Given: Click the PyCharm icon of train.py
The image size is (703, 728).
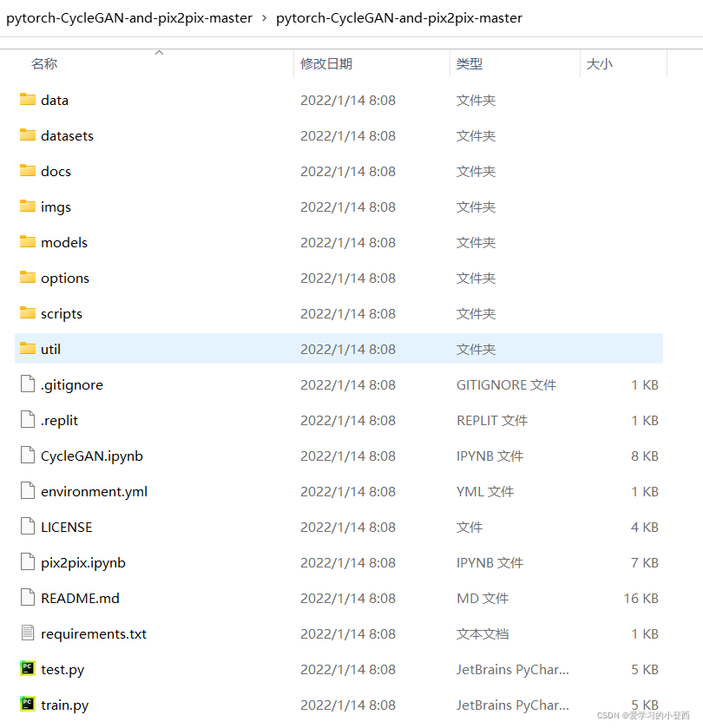Looking at the screenshot, I should (x=28, y=704).
